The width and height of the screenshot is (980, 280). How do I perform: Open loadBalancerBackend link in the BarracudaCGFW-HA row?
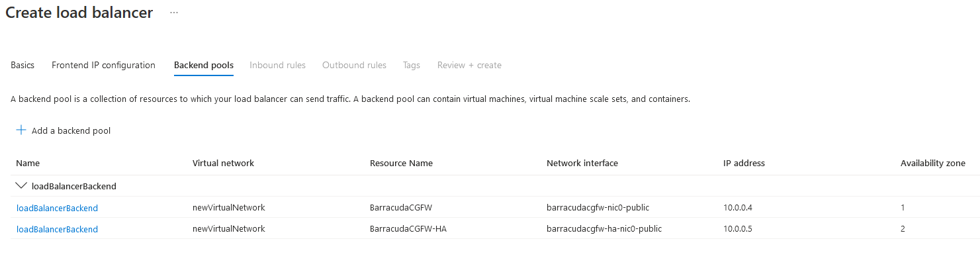point(57,229)
